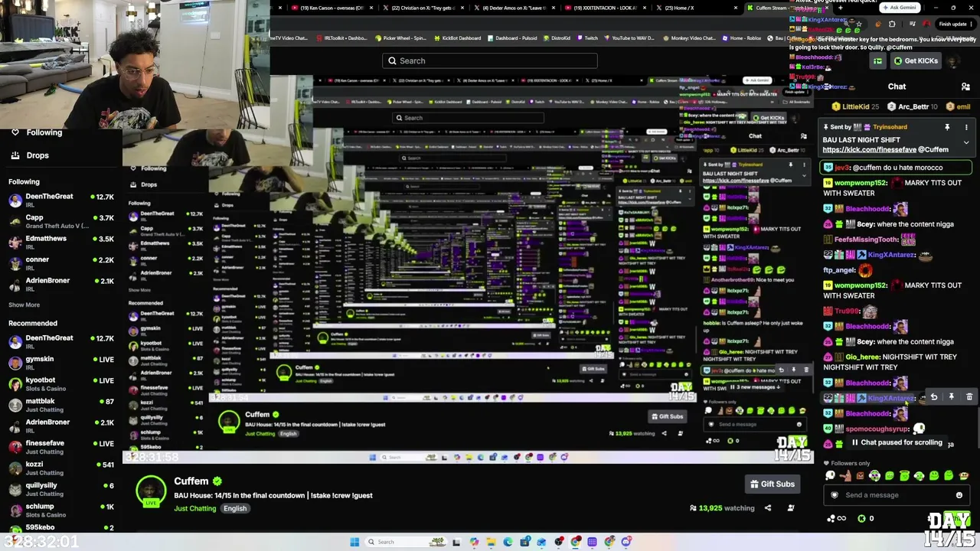The height and width of the screenshot is (551, 980).
Task: Click username FeefsMissingTooth in chat
Action: [x=866, y=240]
